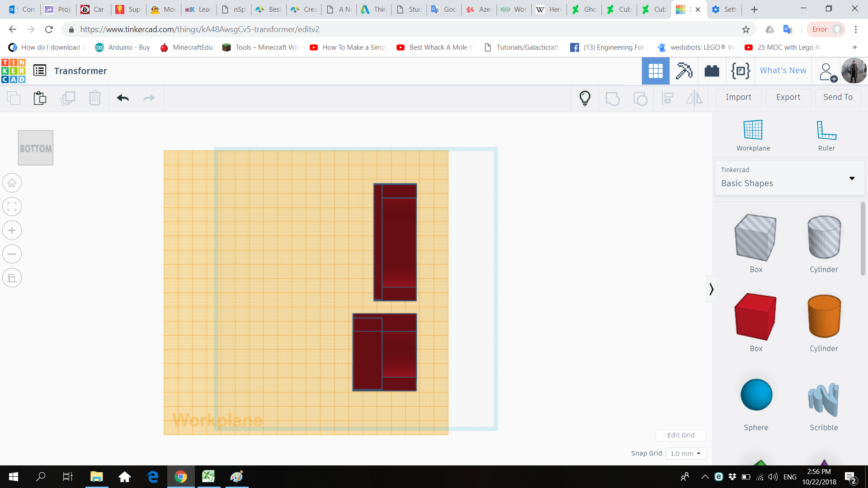Open the Bricks mode icon
Viewport: 868px width, 488px height.
coord(712,71)
